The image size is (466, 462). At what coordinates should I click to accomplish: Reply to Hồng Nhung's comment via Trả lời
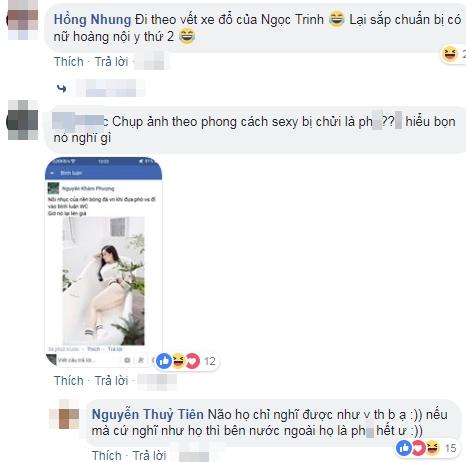[x=111, y=62]
